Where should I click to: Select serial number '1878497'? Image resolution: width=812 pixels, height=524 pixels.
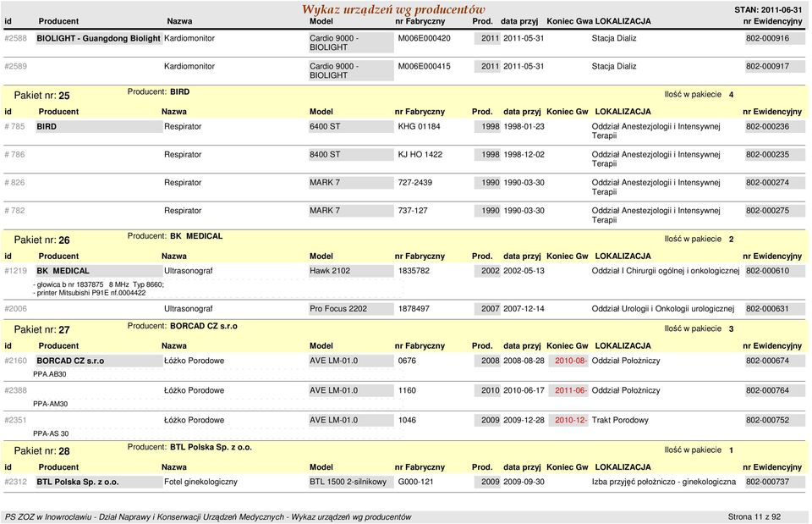(x=414, y=309)
